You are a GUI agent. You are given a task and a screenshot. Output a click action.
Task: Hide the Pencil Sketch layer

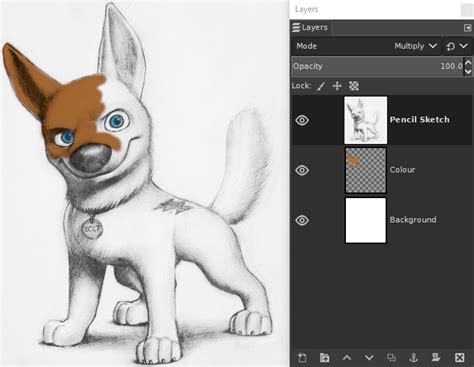click(x=302, y=120)
